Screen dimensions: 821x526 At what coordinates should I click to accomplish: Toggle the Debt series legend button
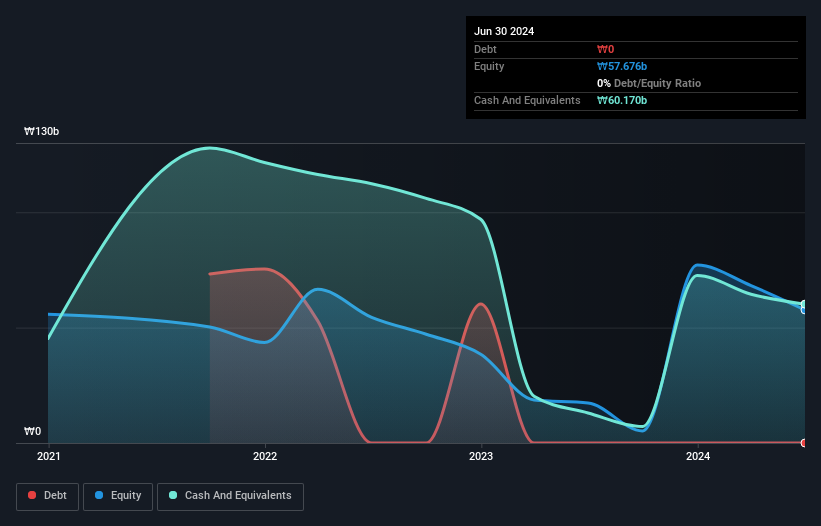click(x=48, y=496)
